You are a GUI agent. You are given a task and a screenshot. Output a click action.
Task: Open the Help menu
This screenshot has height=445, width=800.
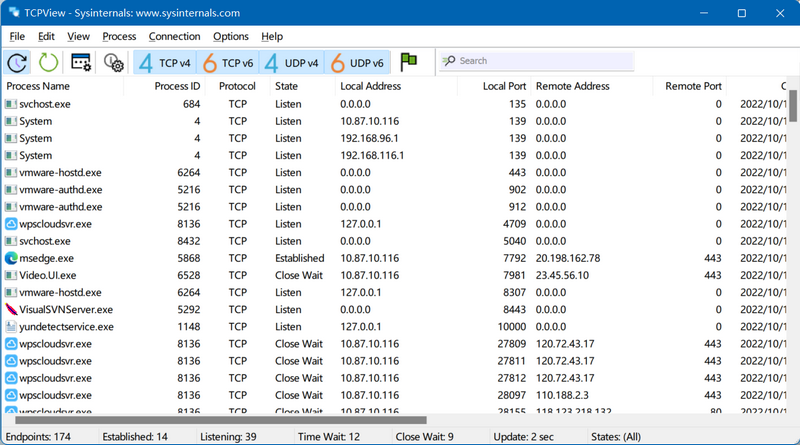(272, 36)
